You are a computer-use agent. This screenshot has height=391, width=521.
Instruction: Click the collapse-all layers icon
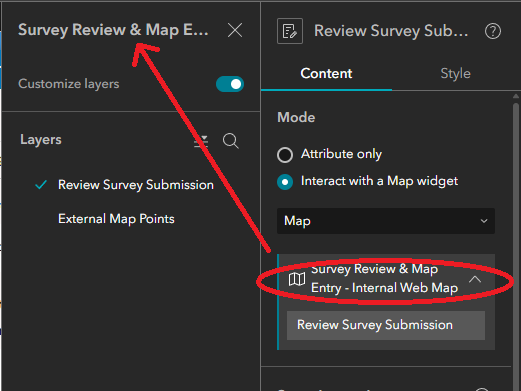coord(201,141)
